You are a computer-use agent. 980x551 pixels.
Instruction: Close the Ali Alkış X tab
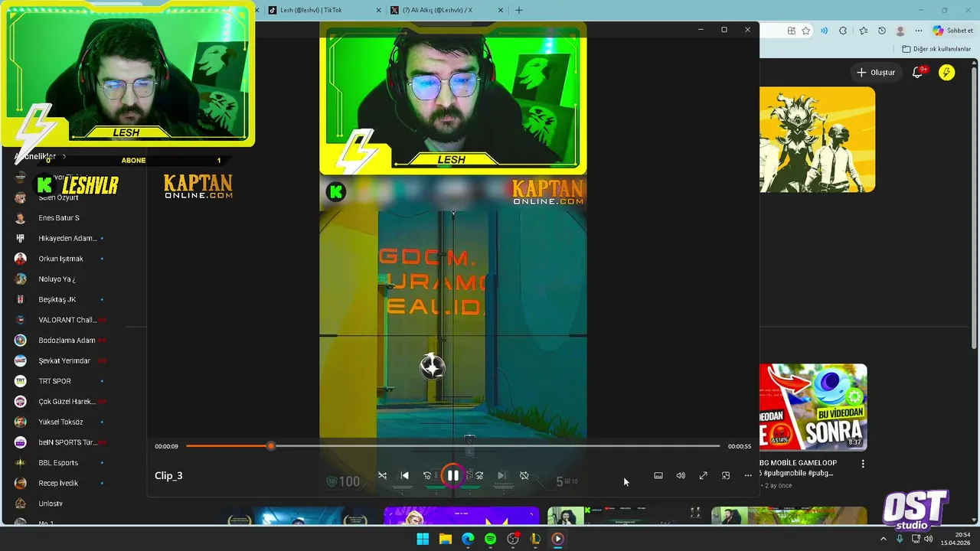pos(501,10)
